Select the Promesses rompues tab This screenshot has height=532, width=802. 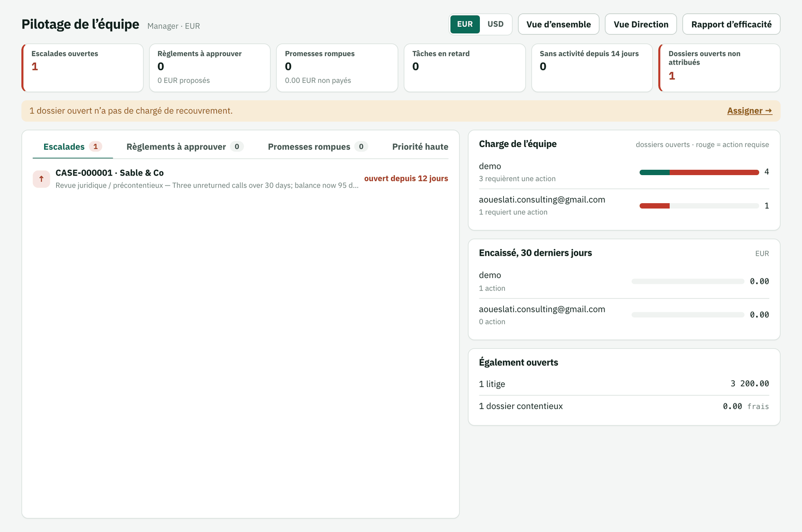[318, 147]
